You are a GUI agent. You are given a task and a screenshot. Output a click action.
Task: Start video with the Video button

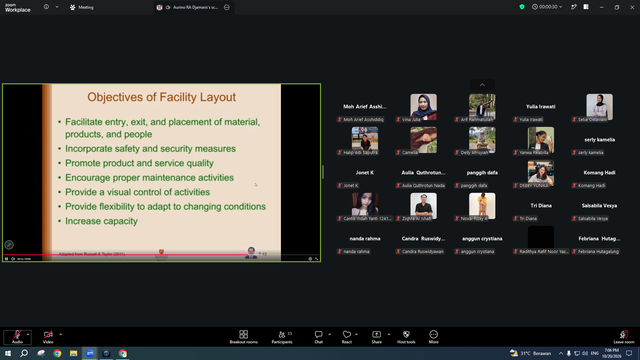point(48,337)
